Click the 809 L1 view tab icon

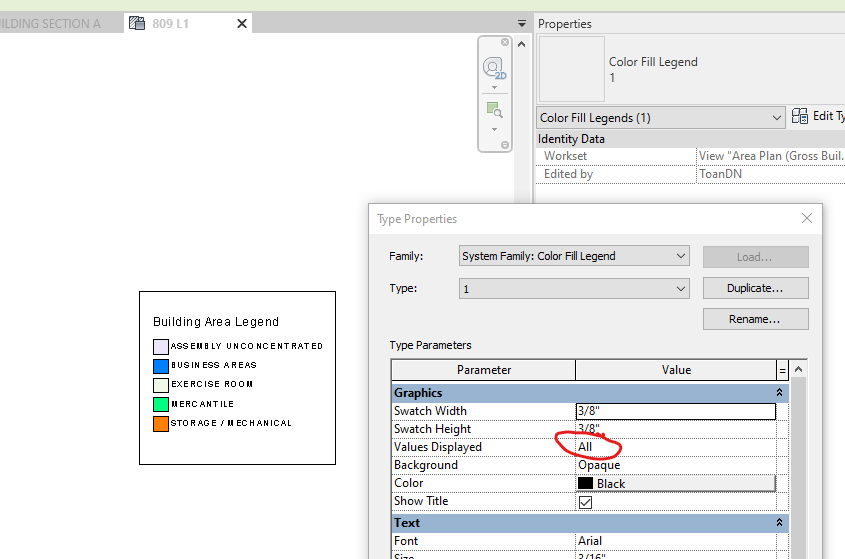(x=137, y=23)
